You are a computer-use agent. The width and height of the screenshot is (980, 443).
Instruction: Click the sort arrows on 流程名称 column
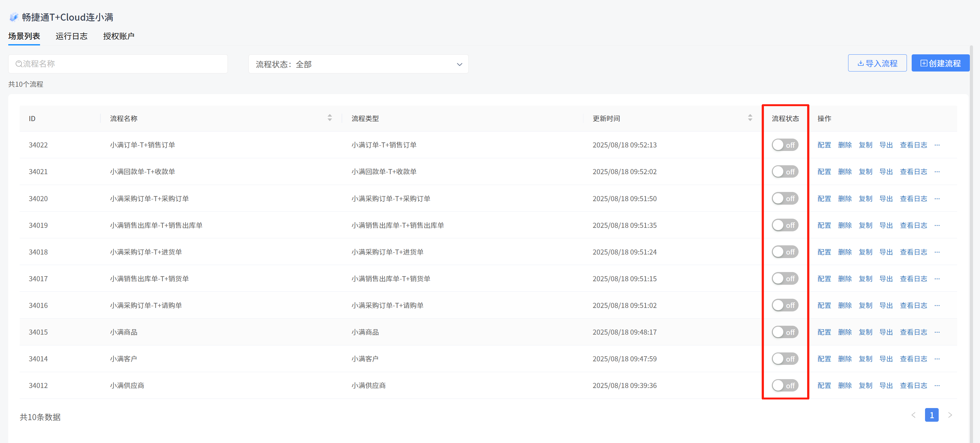[x=330, y=118]
